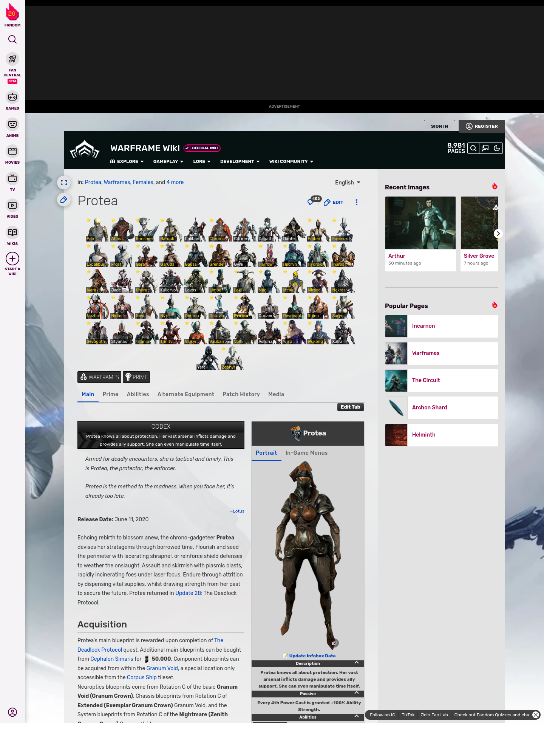The height and width of the screenshot is (756, 544).
Task: Click Follow on IG link
Action: tap(382, 715)
